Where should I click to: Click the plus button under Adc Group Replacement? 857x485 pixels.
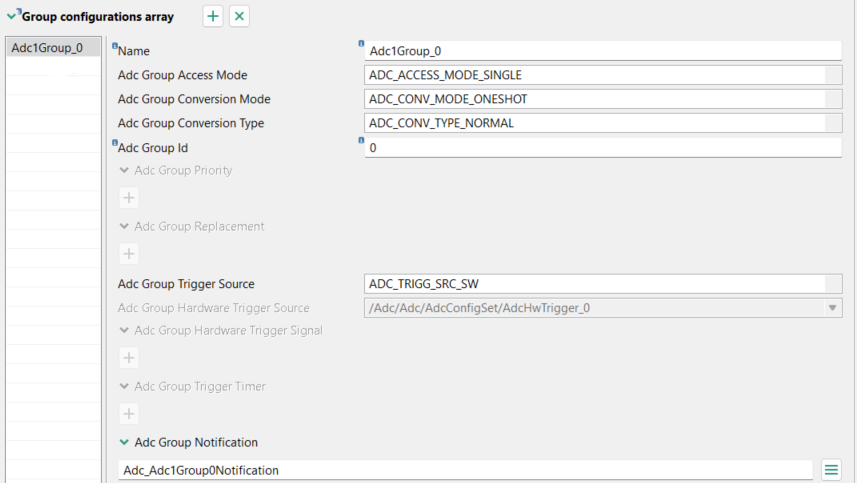129,254
